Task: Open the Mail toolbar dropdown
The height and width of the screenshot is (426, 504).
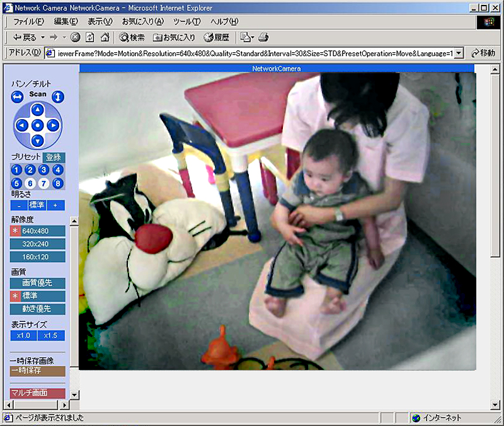Action: pyautogui.click(x=252, y=37)
